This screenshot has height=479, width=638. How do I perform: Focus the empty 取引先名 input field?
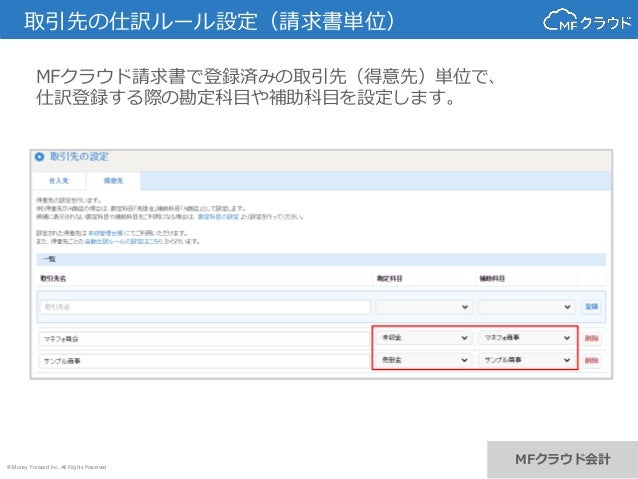click(205, 307)
